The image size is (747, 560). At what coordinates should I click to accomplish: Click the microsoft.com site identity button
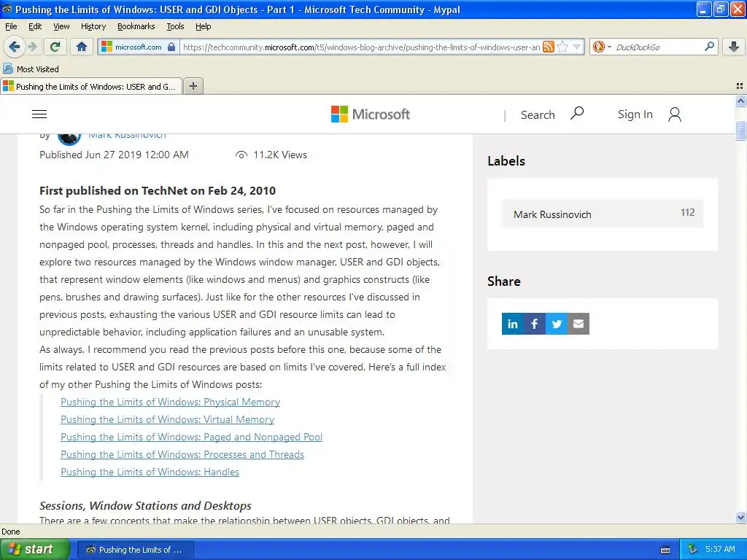tap(139, 47)
